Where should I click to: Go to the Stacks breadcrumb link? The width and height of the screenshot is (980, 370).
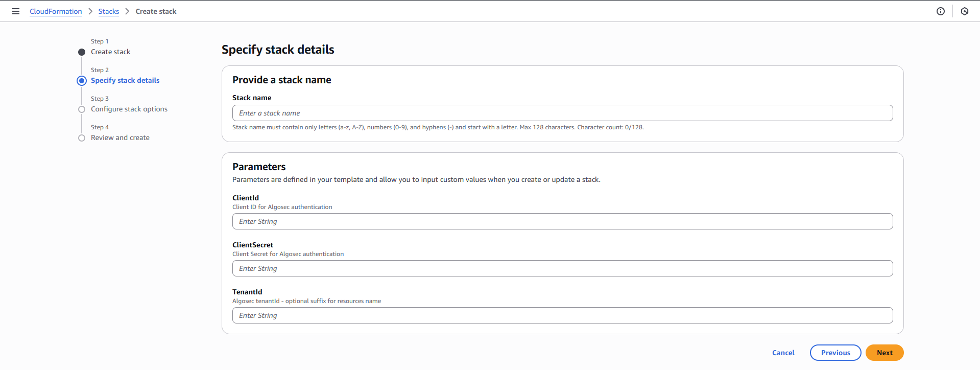tap(109, 11)
